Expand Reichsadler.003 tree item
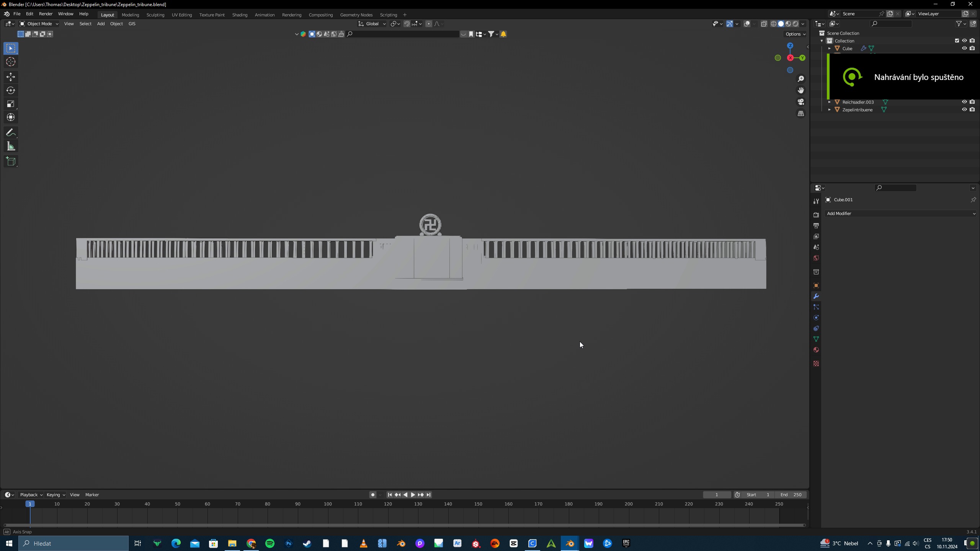 point(830,102)
